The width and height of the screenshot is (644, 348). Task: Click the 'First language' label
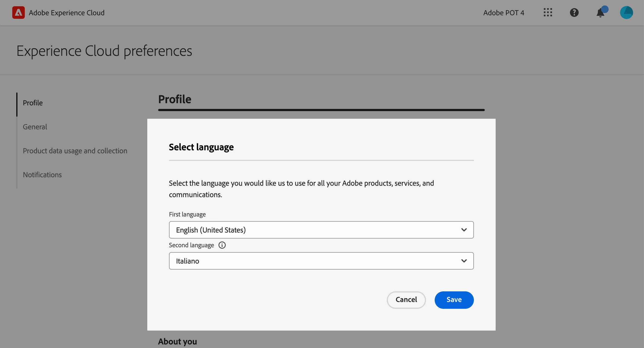tap(187, 214)
